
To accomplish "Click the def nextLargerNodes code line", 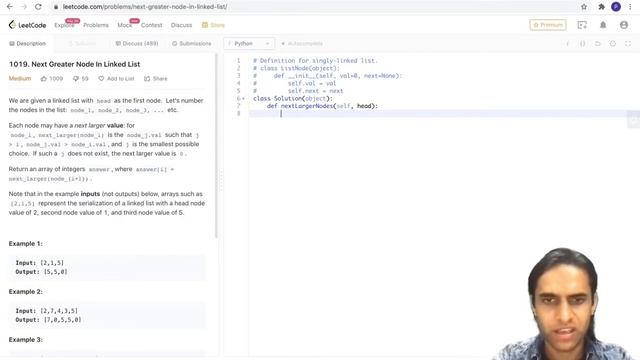I will click(x=322, y=106).
